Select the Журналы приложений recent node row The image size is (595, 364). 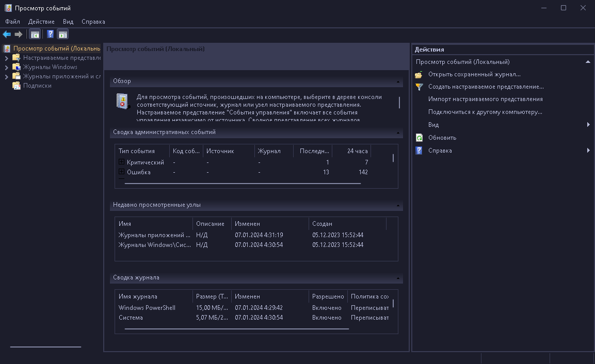click(x=250, y=235)
